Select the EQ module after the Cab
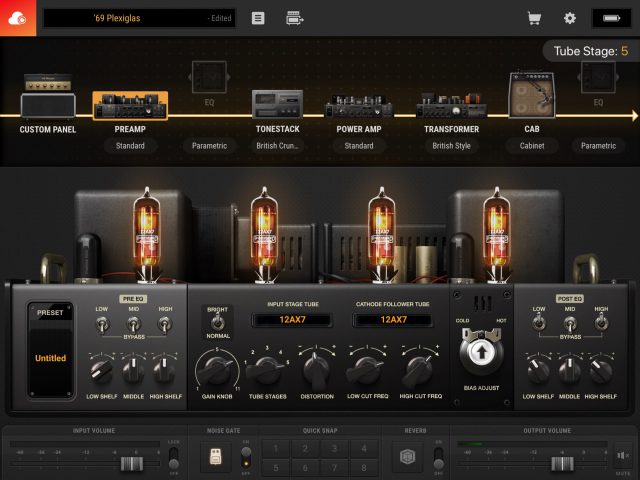The width and height of the screenshot is (640, 480). 598,77
